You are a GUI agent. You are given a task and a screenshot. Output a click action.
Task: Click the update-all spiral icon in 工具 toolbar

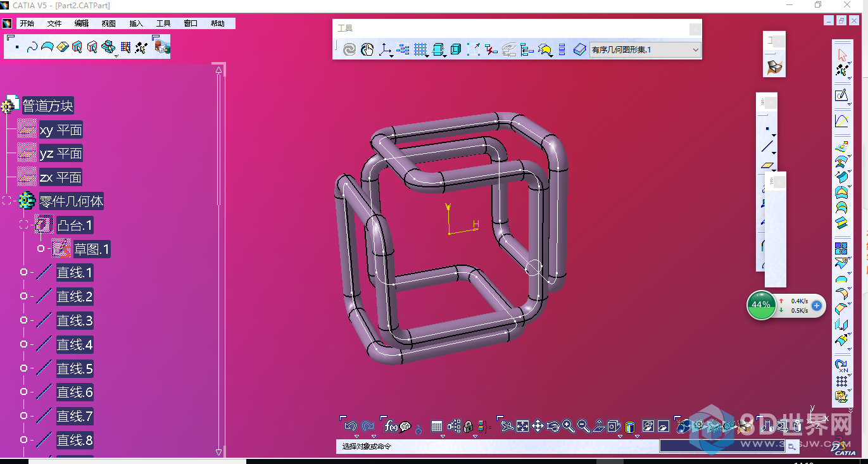point(349,49)
